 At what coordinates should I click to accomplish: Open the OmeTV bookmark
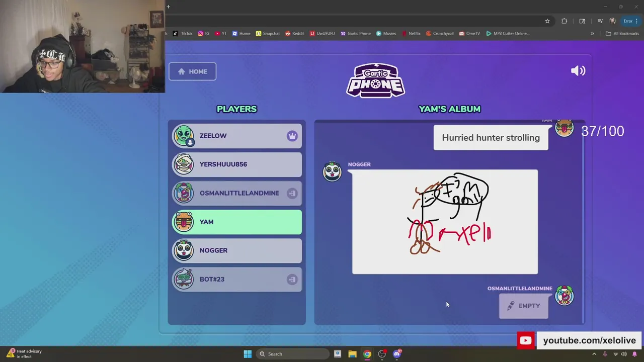[469, 34]
